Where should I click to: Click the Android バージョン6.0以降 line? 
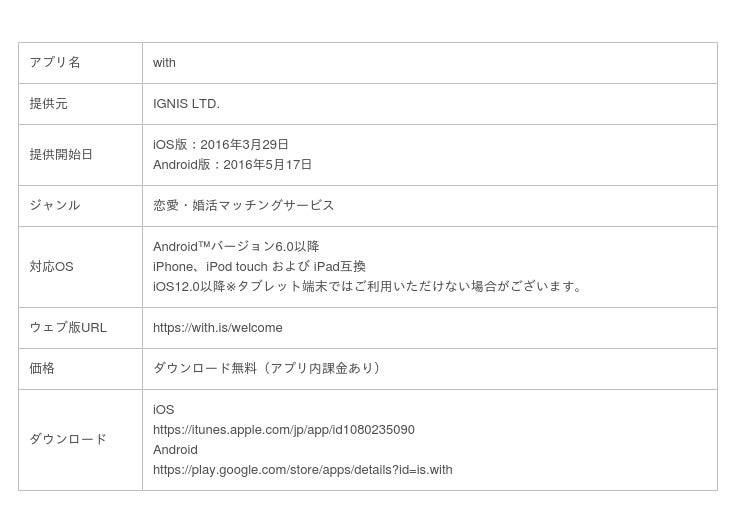tap(236, 247)
